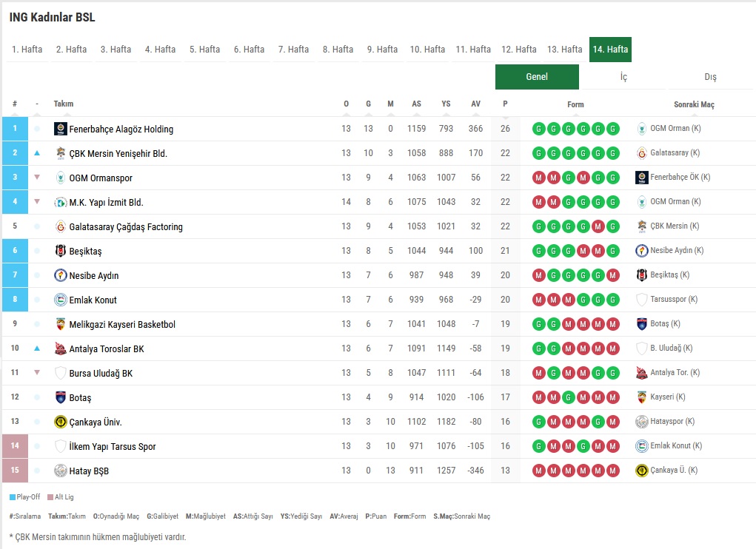The image size is (756, 549).
Task: Switch to 5. Hafta tab
Action: pos(204,49)
